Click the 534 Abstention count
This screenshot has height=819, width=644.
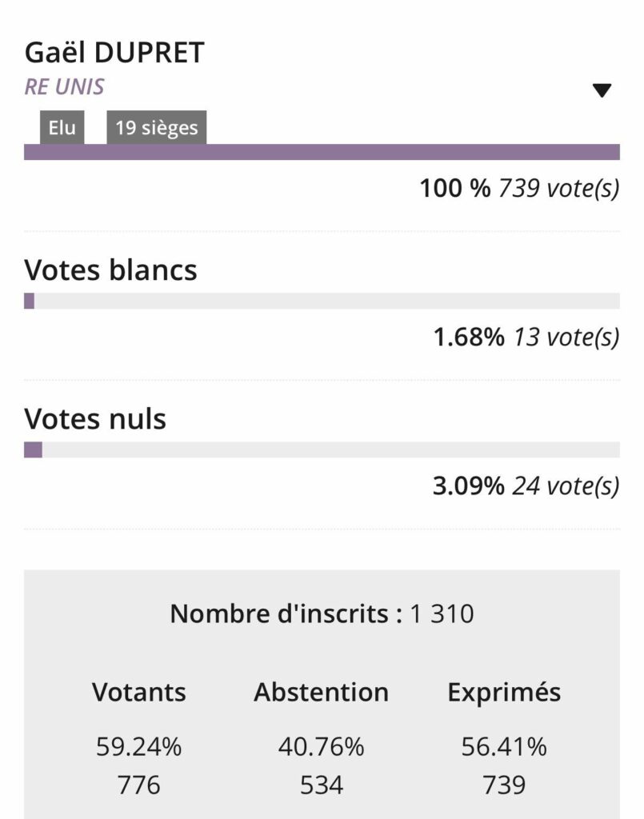point(321,785)
